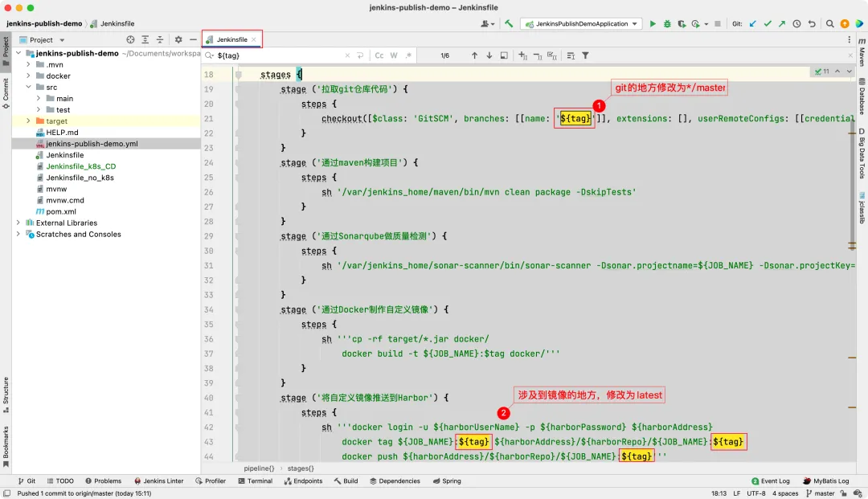The height and width of the screenshot is (499, 868).
Task: Expand External Libraries node
Action: point(18,223)
